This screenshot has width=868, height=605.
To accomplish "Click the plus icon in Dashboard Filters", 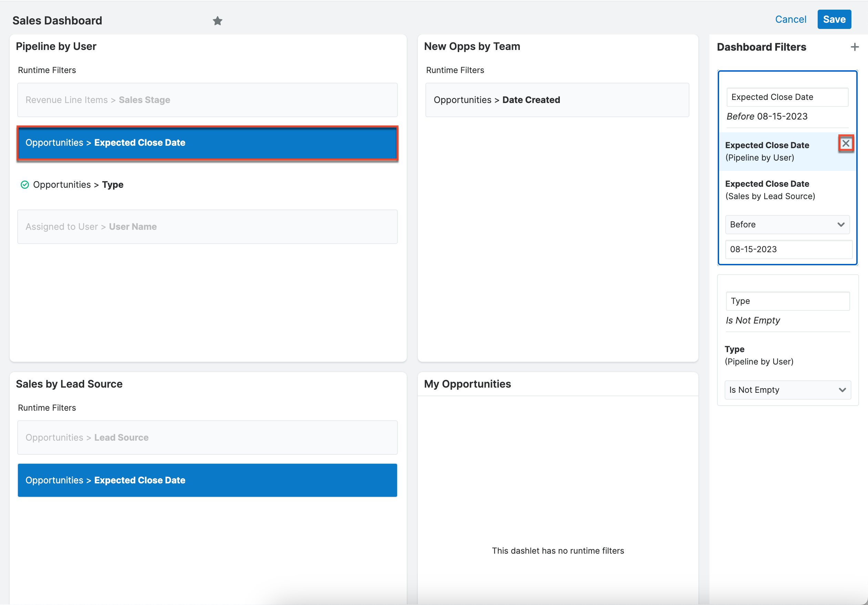I will click(x=855, y=47).
